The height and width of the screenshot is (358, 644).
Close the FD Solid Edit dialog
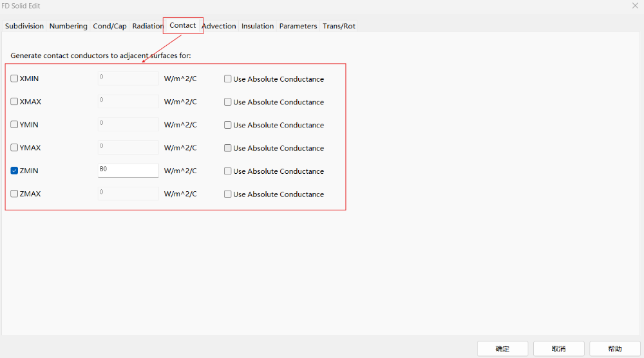click(635, 6)
